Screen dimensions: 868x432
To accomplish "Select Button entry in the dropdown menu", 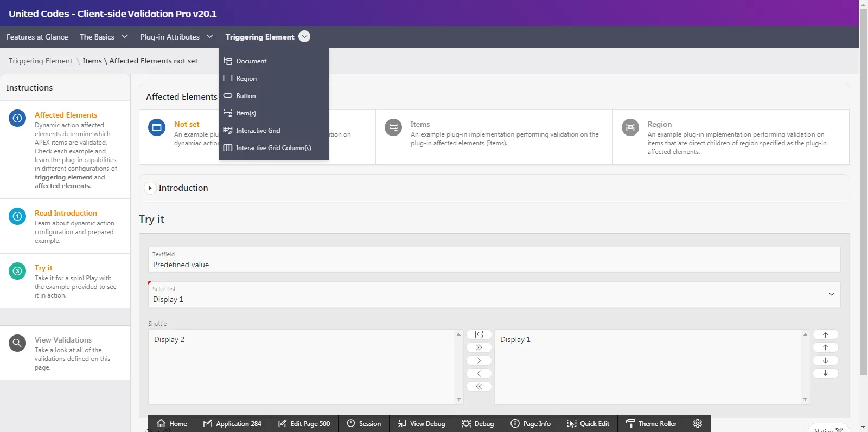I will (246, 96).
